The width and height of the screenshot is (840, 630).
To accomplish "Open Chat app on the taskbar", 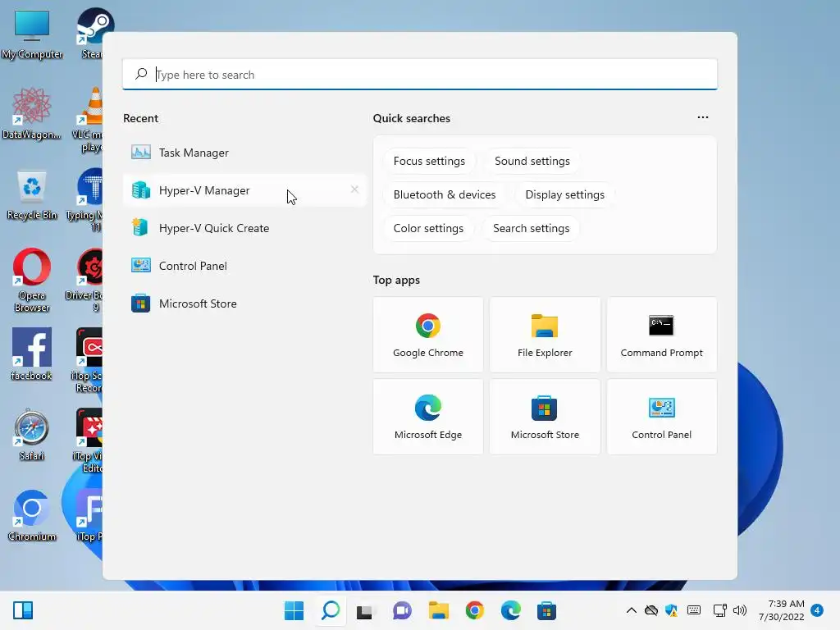I will point(402,610).
